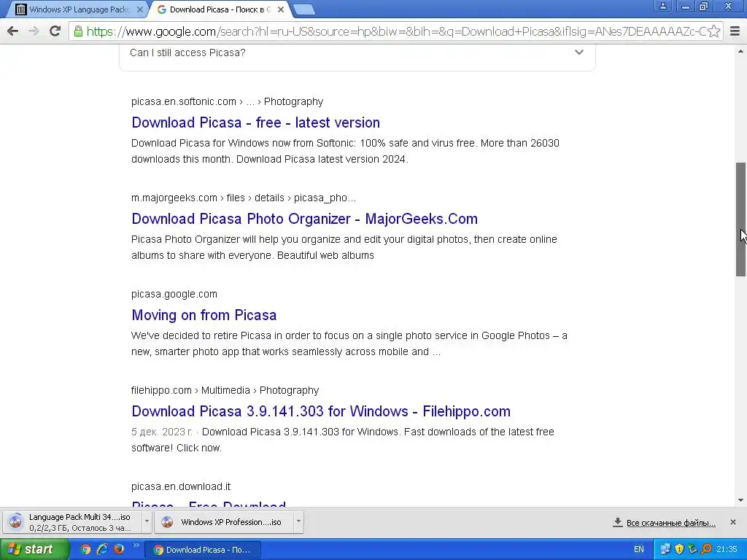Click the yellow security shield tray icon

[679, 550]
